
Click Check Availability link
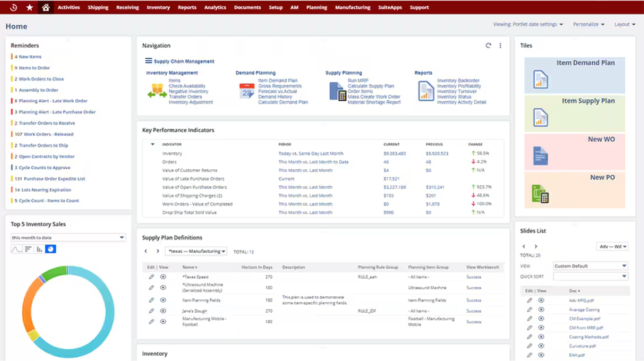click(187, 86)
